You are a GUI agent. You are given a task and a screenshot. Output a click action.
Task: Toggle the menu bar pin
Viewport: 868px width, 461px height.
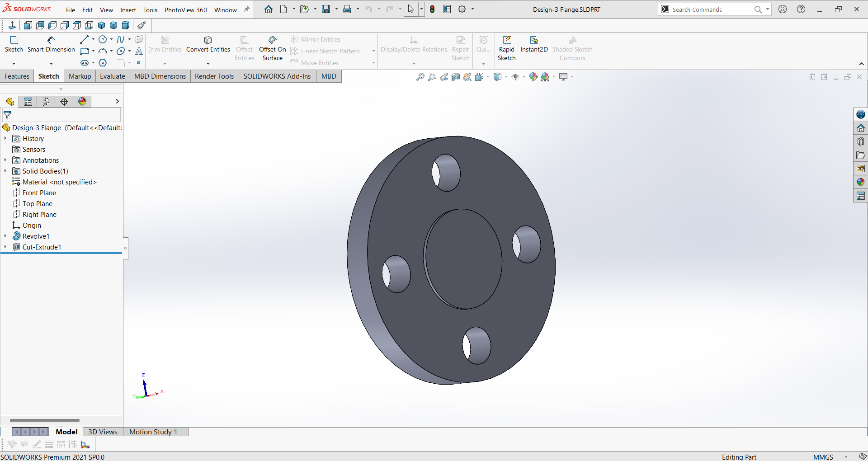tap(247, 9)
